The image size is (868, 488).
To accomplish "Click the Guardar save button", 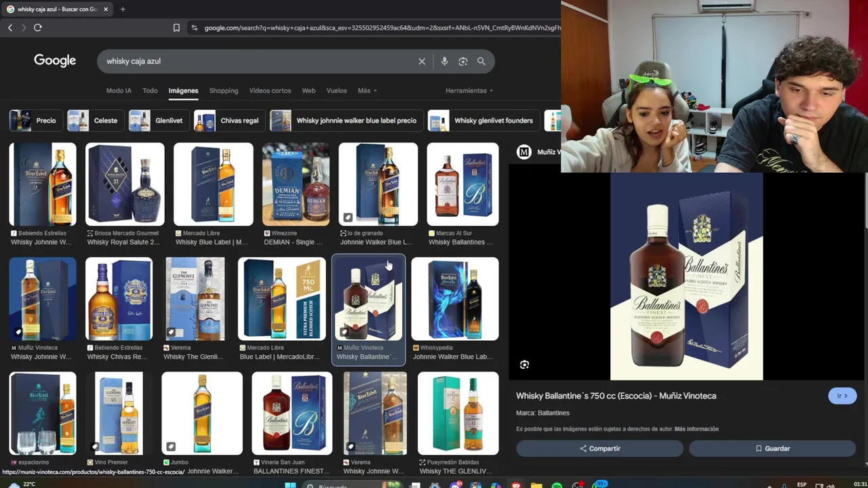I will (x=772, y=449).
